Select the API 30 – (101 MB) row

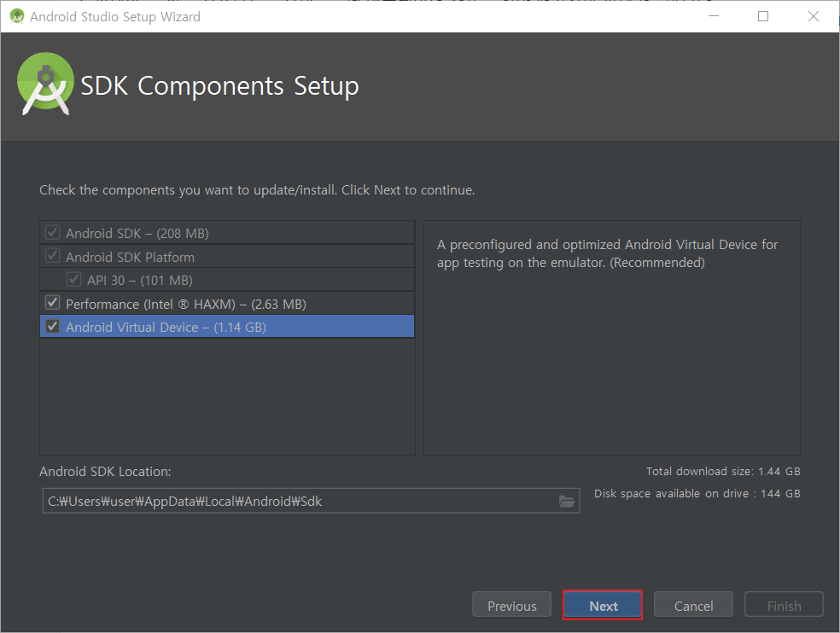[227, 280]
